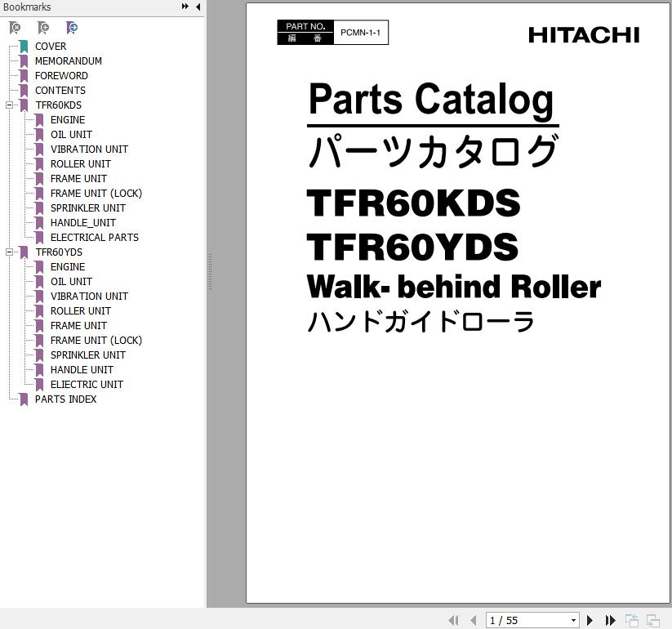The height and width of the screenshot is (629, 672).
Task: Click the go-to-bookmark arrow icon
Action: [72, 28]
